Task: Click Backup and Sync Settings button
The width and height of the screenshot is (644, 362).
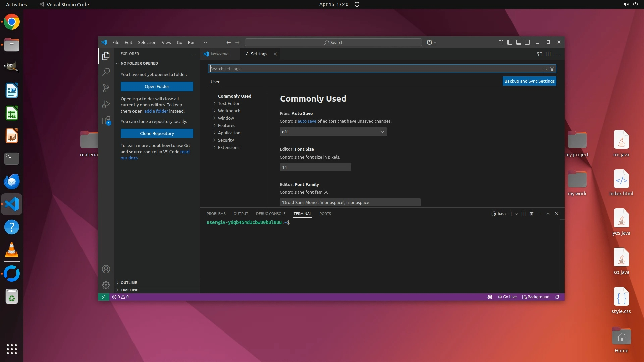Action: 529,81
